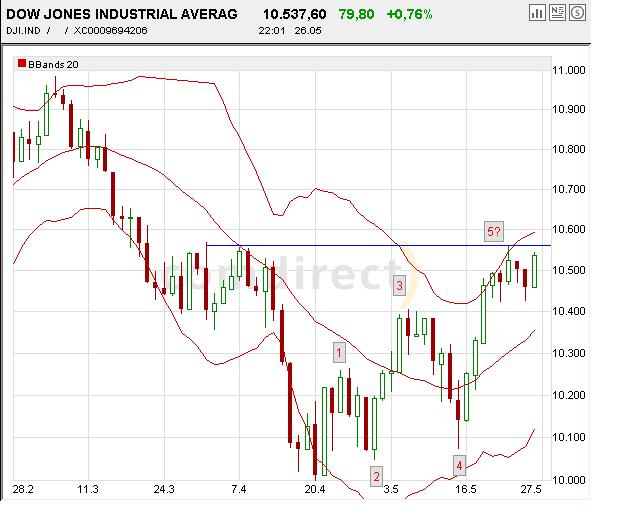The height and width of the screenshot is (512, 640).
Task: Click the 10.500 price axis label
Action: pos(569,270)
